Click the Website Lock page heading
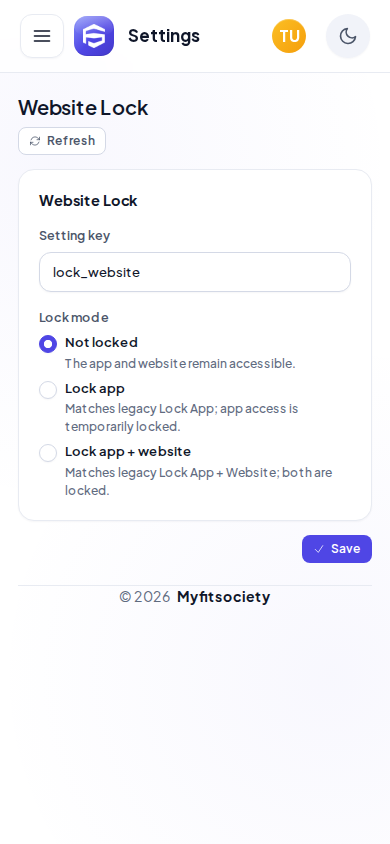The height and width of the screenshot is (844, 390). tap(83, 108)
